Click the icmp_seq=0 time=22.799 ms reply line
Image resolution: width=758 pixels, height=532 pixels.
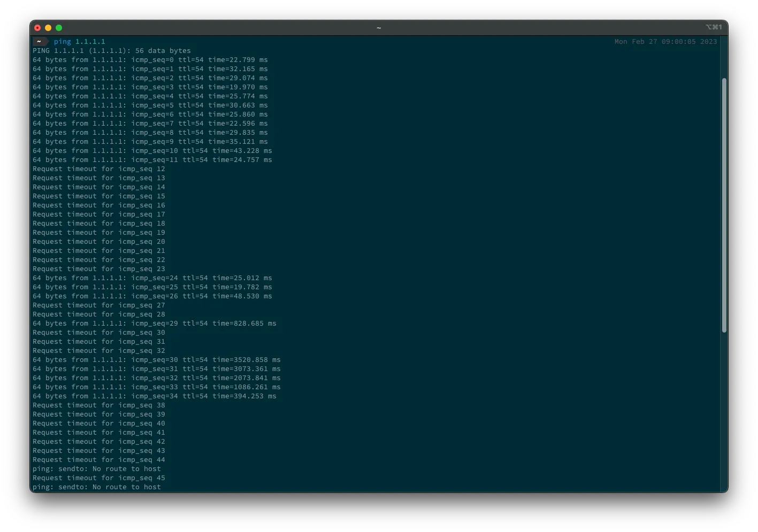pos(150,60)
